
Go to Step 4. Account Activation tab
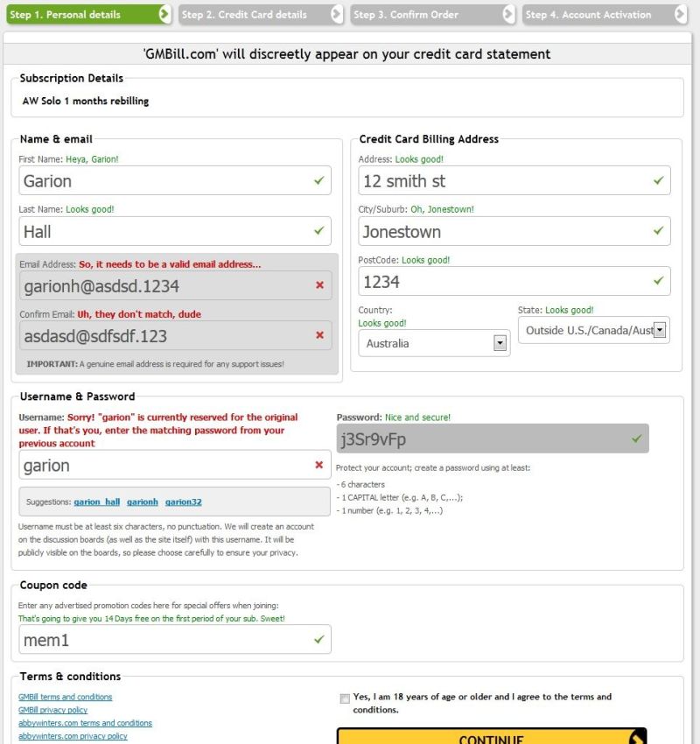[605, 14]
